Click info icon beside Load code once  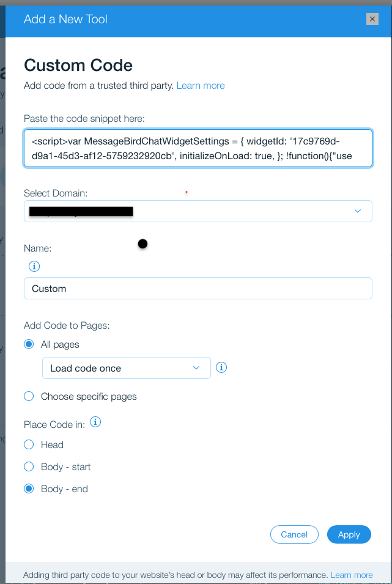tap(222, 367)
